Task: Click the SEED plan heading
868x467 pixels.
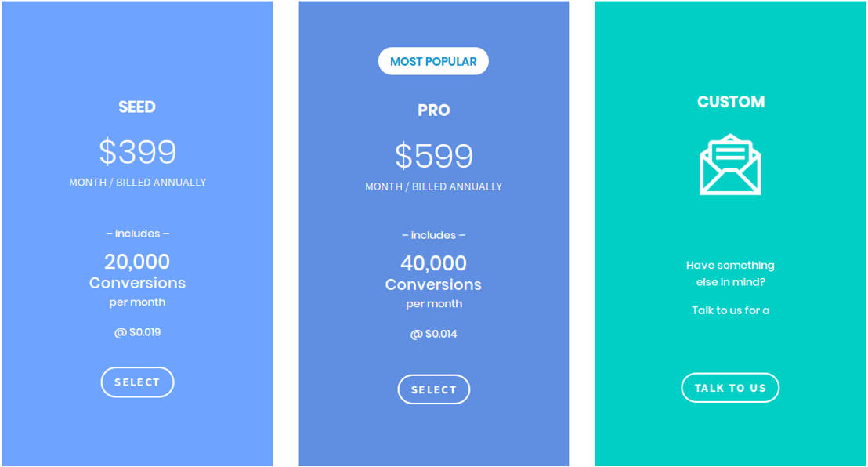Action: click(x=137, y=107)
